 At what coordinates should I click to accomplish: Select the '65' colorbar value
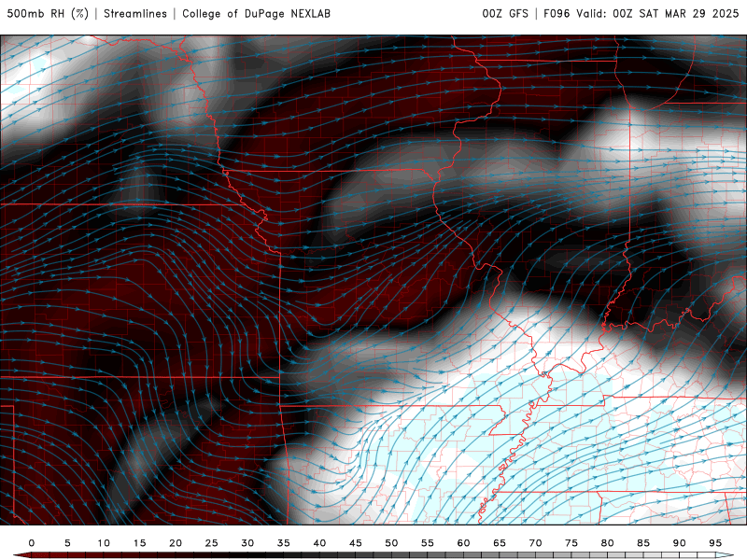point(500,543)
